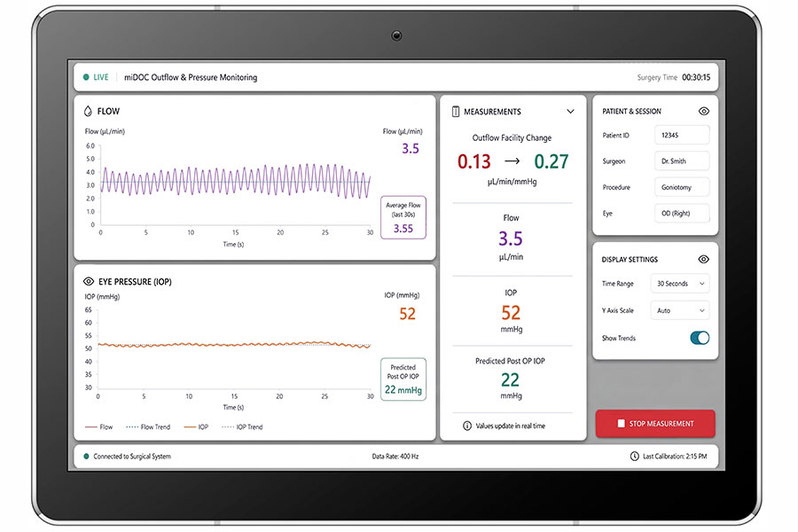Open the Y Axis Scale Auto dropdown

click(x=680, y=310)
